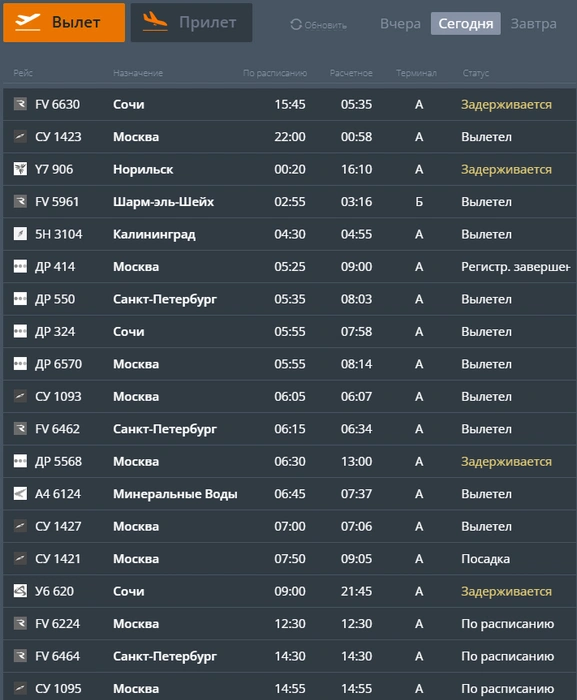Select the Вчера day tab
This screenshot has width=577, height=700.
(400, 24)
